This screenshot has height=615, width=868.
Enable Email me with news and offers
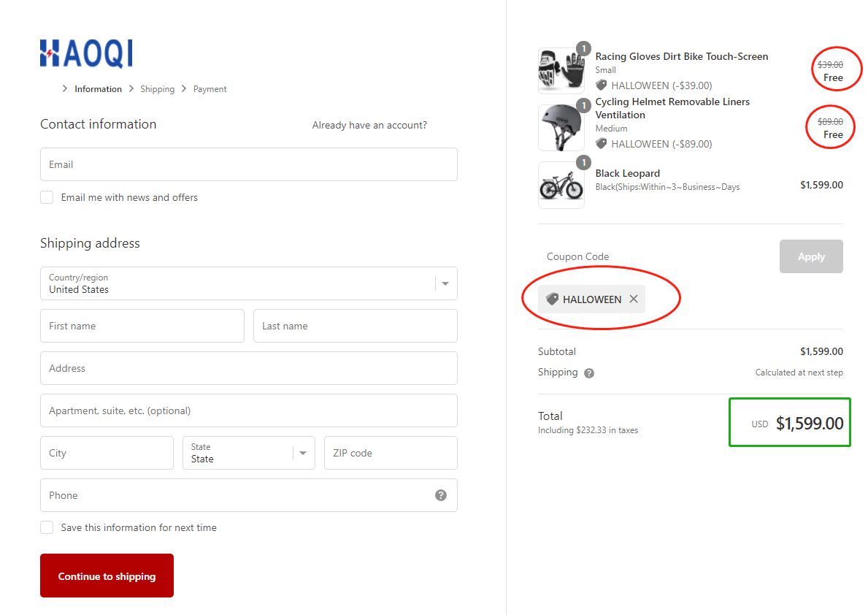point(47,197)
